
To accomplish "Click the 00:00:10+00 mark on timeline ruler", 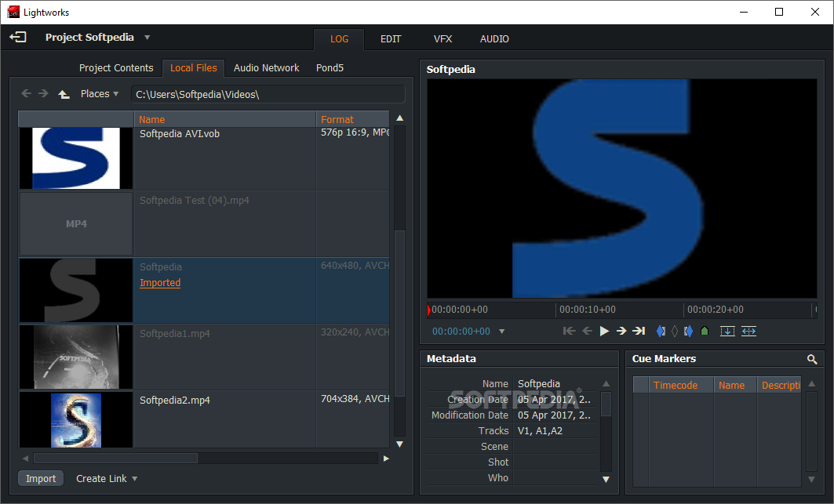I will [x=587, y=310].
